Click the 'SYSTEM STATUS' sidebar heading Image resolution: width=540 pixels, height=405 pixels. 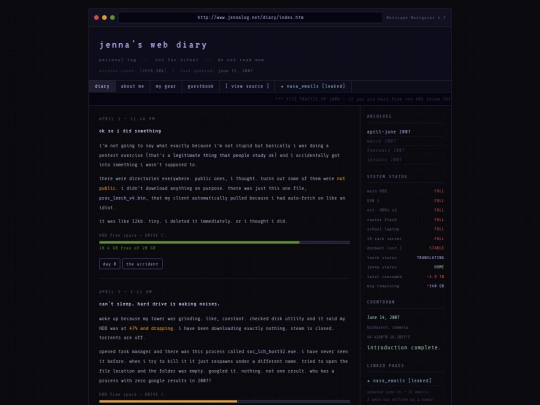(387, 177)
